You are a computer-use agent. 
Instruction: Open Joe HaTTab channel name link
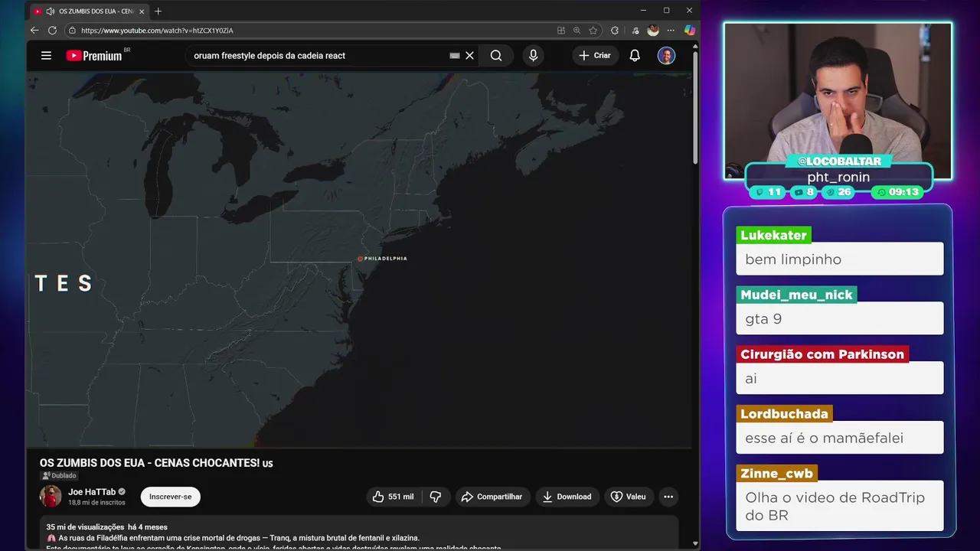coord(92,492)
